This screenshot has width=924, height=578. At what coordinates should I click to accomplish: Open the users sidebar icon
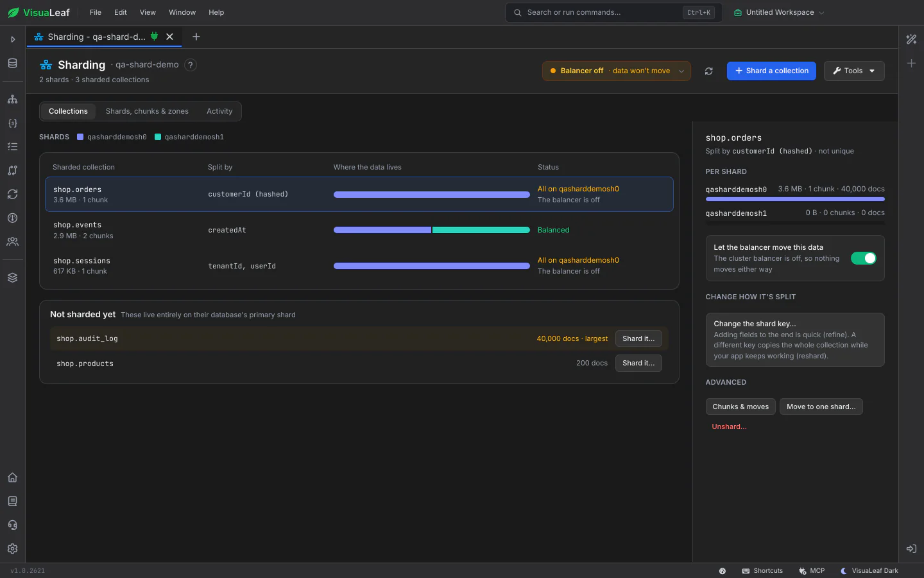point(12,241)
